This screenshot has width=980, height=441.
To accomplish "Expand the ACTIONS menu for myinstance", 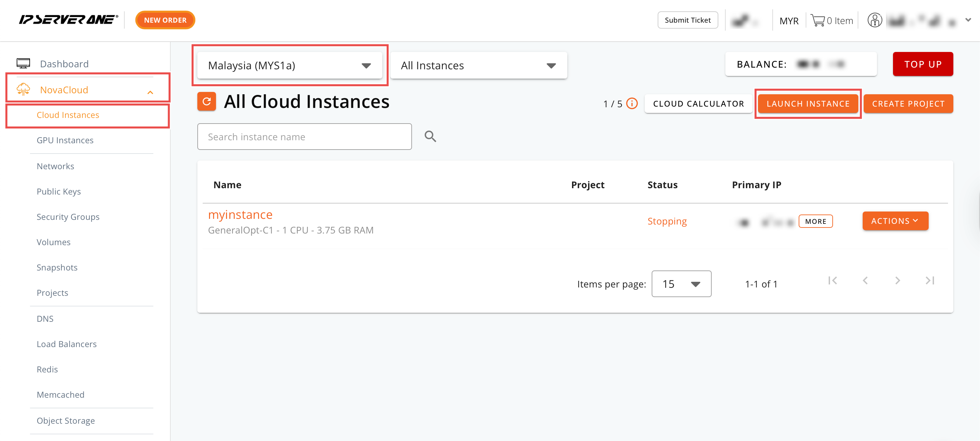I will [x=895, y=221].
